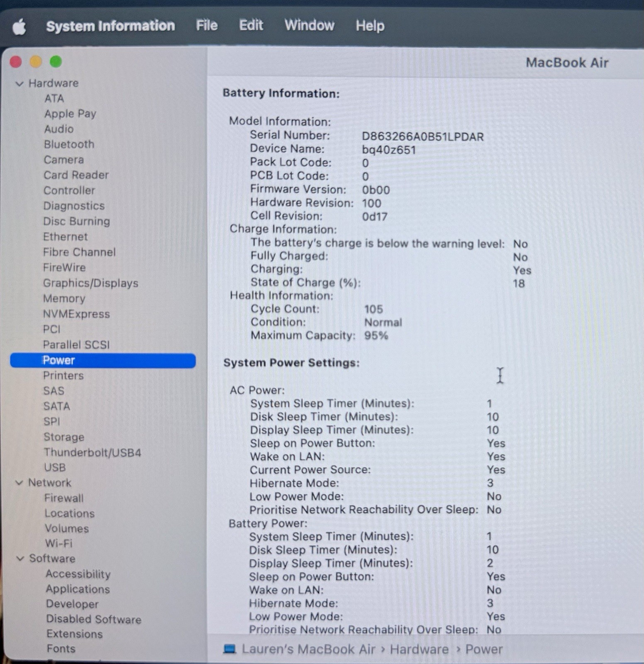Image resolution: width=644 pixels, height=664 pixels.
Task: Select Volumes under Network
Action: coord(66,528)
